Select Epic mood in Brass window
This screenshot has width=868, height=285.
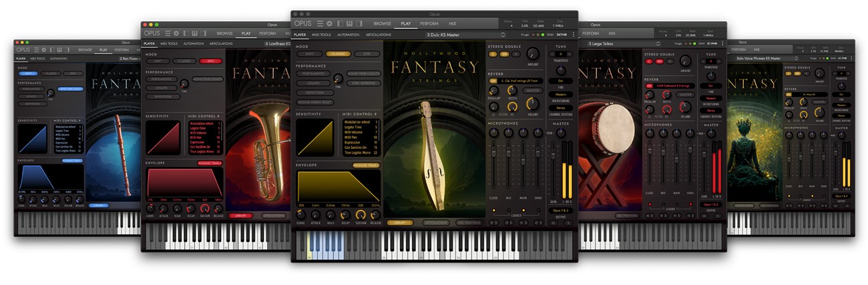pyautogui.click(x=210, y=61)
